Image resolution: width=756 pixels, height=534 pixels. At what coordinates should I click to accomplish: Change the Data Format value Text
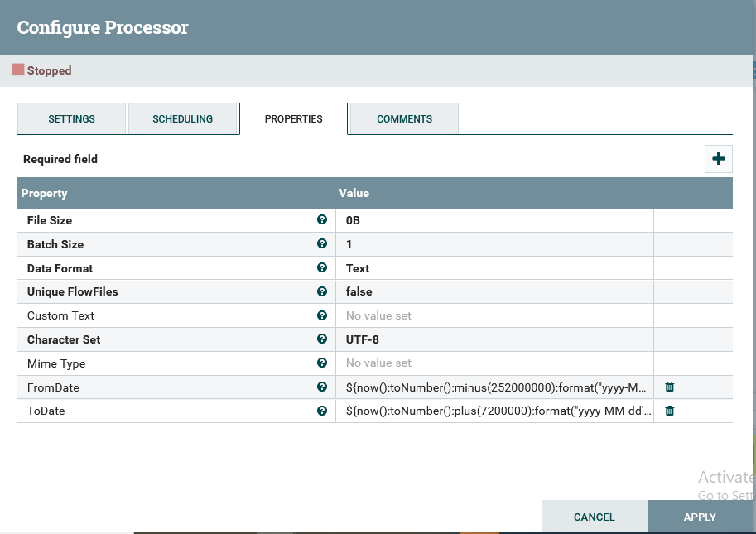coord(494,268)
